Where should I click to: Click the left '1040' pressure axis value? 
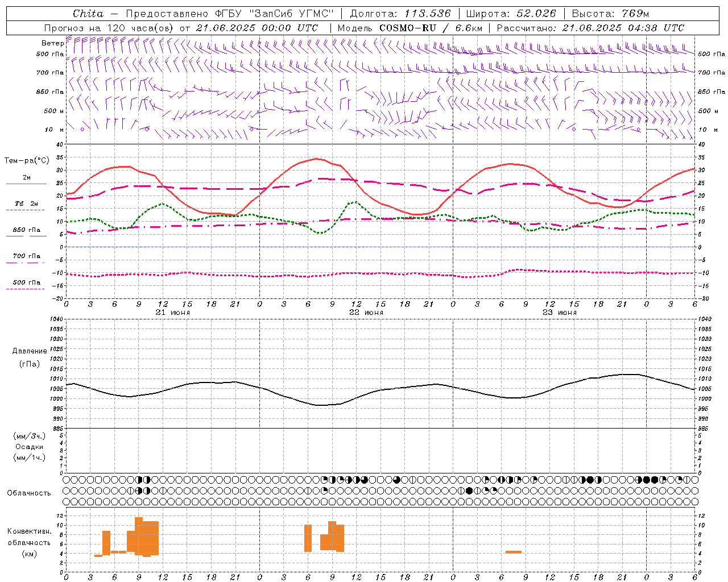click(57, 319)
